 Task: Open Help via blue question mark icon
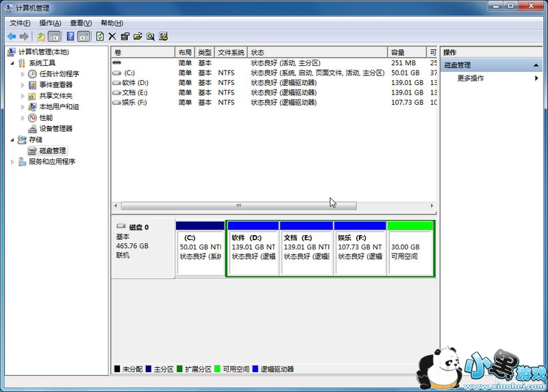point(71,36)
